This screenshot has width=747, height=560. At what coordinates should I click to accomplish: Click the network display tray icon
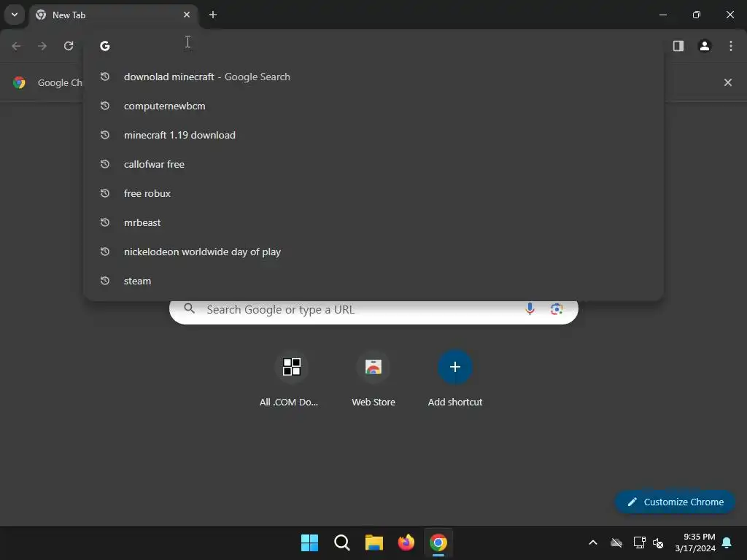click(x=639, y=542)
